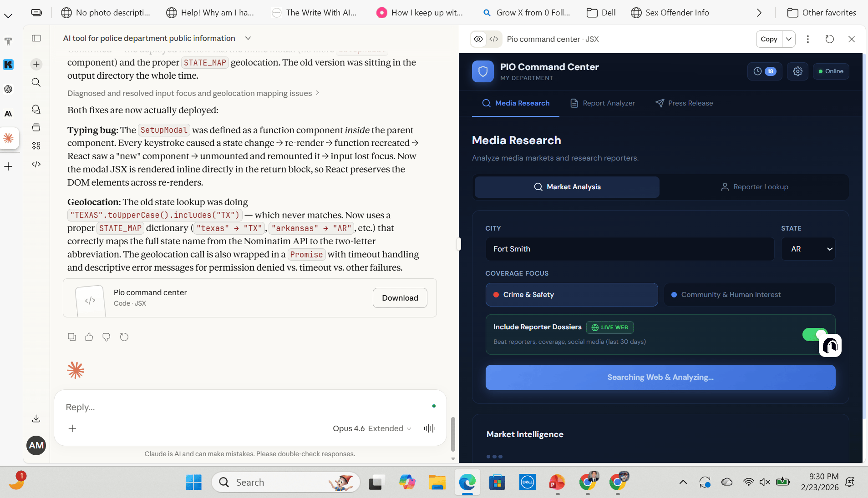Show more favorites with chevron arrow
Image resolution: width=868 pixels, height=498 pixels.
tap(759, 13)
